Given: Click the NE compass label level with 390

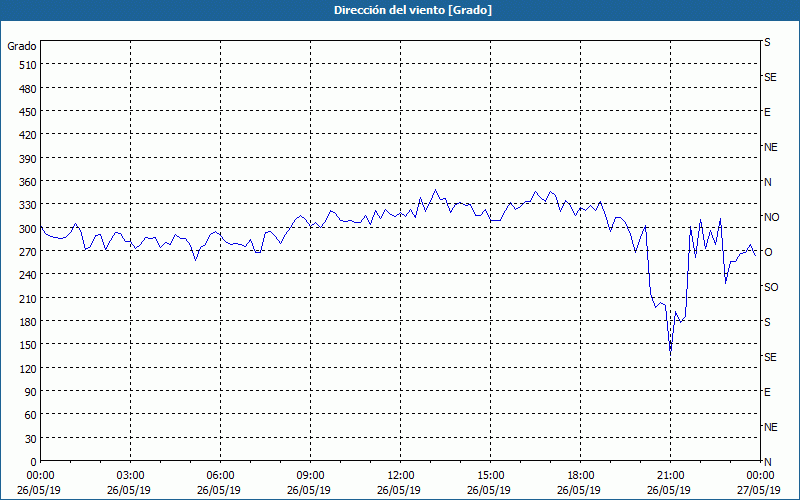Looking at the screenshot, I should point(770,147).
